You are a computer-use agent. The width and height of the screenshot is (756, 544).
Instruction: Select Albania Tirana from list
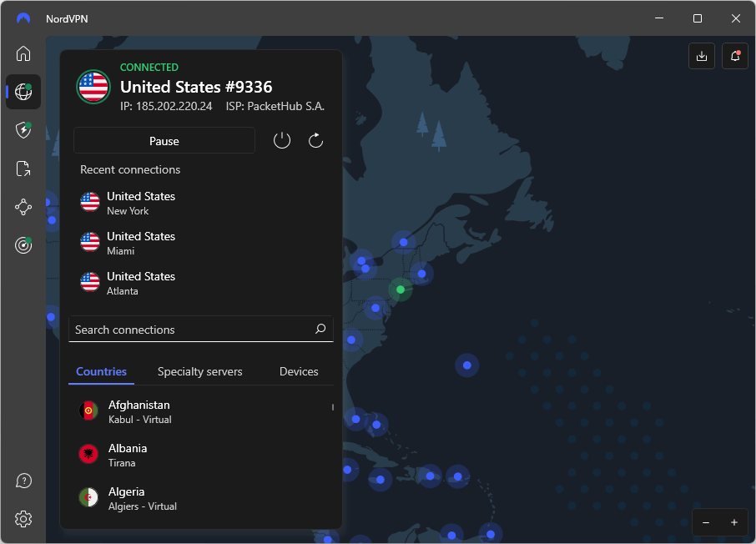[201, 455]
